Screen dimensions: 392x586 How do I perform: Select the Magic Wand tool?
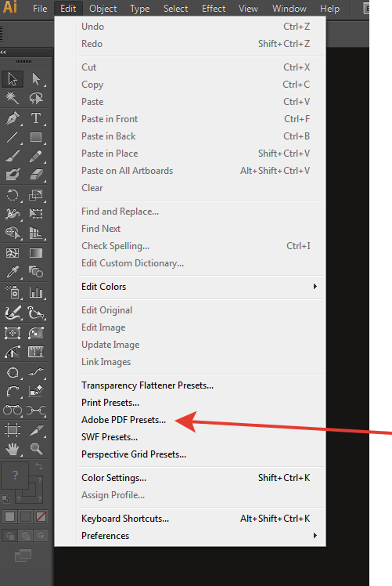[x=13, y=98]
